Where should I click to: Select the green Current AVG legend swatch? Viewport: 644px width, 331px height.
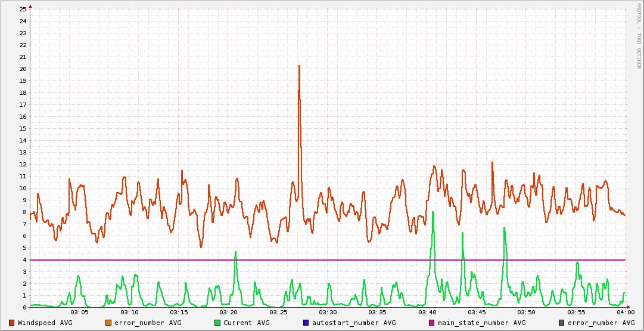[x=217, y=323]
